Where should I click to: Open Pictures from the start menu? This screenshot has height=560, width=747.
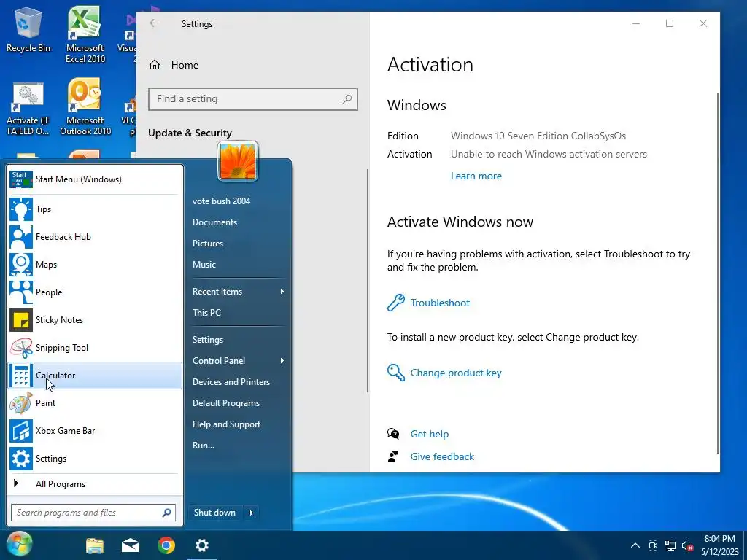tap(208, 244)
